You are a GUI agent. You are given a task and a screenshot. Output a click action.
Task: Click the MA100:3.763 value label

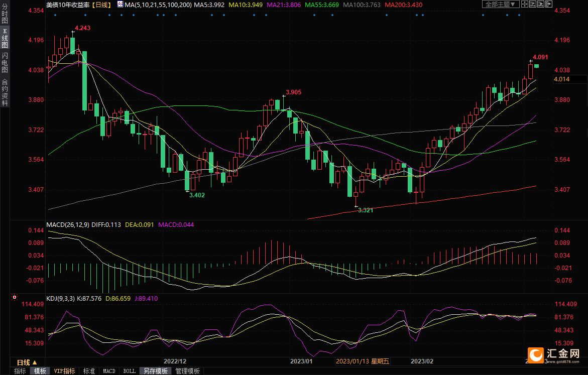pos(362,5)
